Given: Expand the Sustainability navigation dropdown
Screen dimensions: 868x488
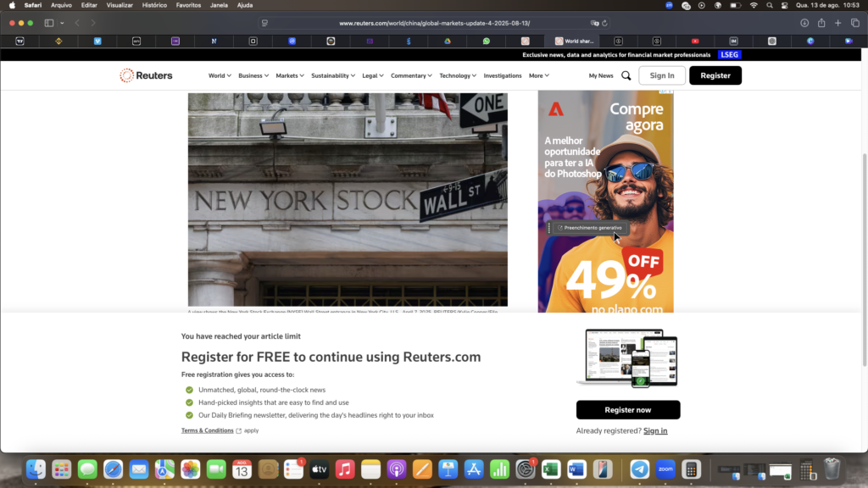Looking at the screenshot, I should tap(333, 75).
